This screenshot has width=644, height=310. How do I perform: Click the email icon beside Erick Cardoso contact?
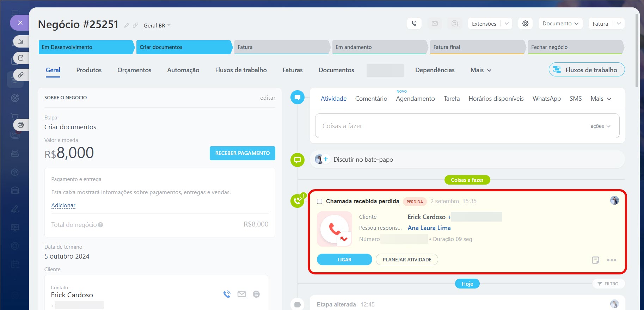[x=241, y=294]
